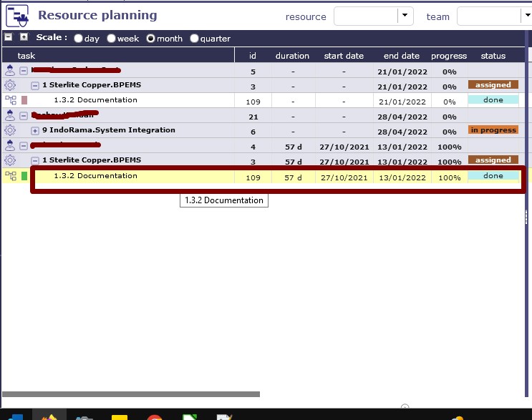Open the resource dropdown arrow
The image size is (532, 420).
coord(406,15)
